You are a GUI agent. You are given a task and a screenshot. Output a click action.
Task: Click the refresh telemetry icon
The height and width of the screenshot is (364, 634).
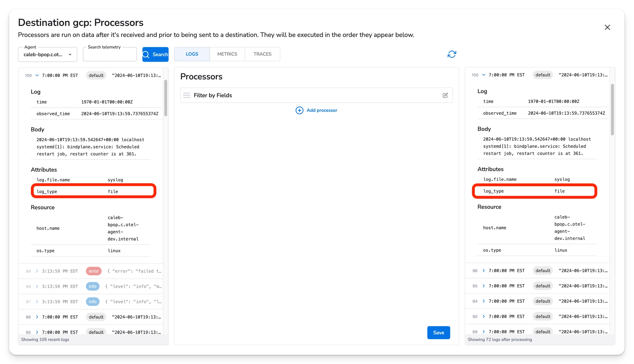(x=452, y=54)
